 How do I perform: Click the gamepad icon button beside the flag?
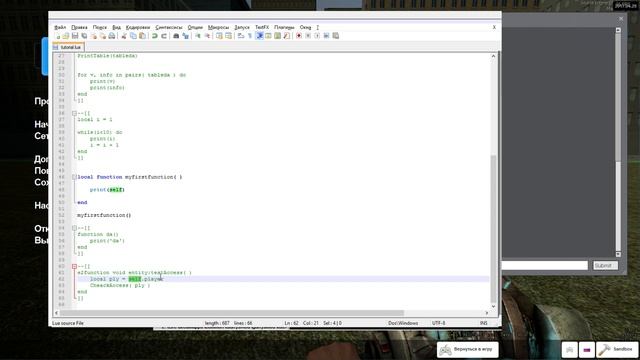click(569, 350)
